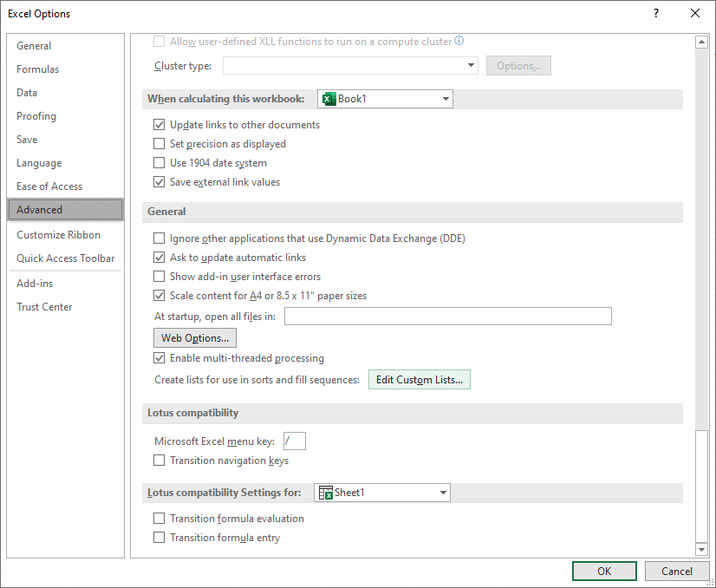Toggle Scale content for A4 paper sizes
Screen dimensions: 716x588
(159, 296)
